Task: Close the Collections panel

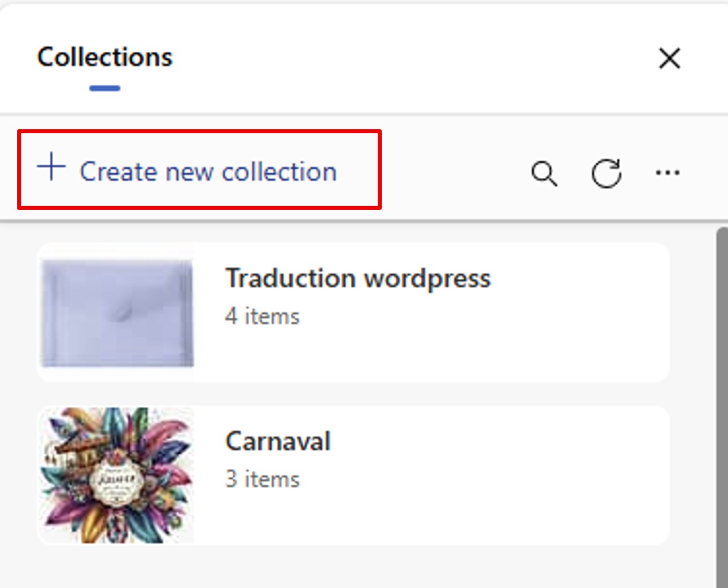Action: (669, 58)
